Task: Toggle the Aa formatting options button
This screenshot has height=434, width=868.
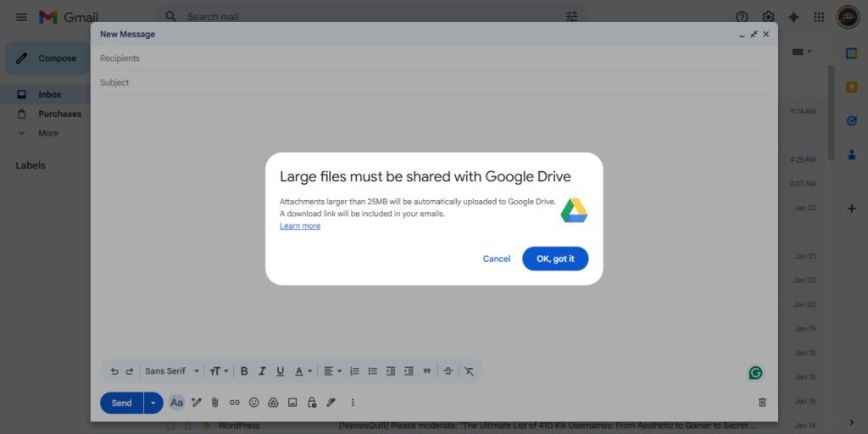Action: pos(176,403)
